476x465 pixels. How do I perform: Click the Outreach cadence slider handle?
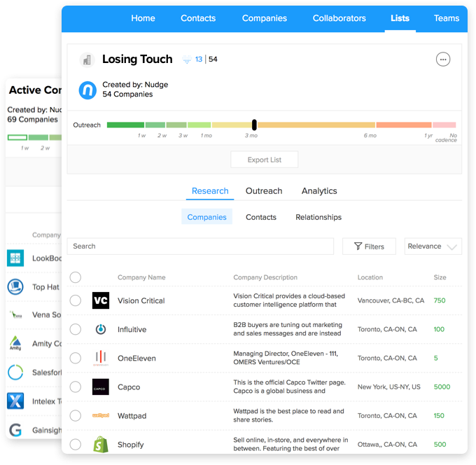pyautogui.click(x=254, y=125)
